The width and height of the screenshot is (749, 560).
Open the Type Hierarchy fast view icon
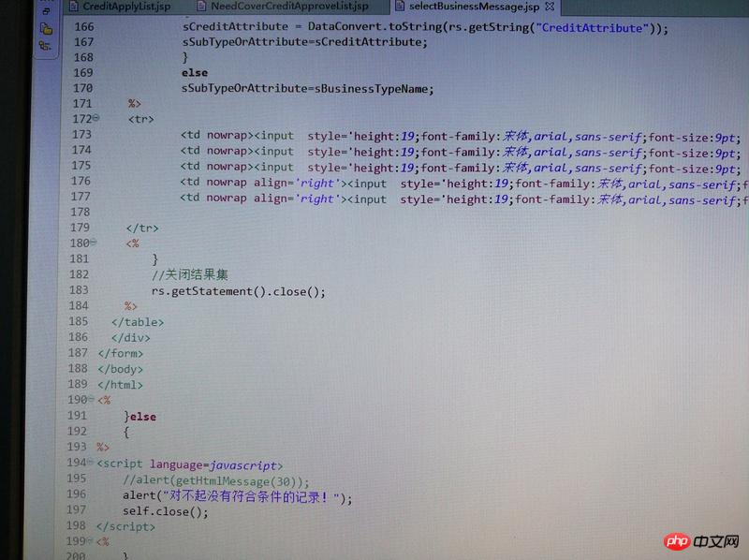point(45,46)
